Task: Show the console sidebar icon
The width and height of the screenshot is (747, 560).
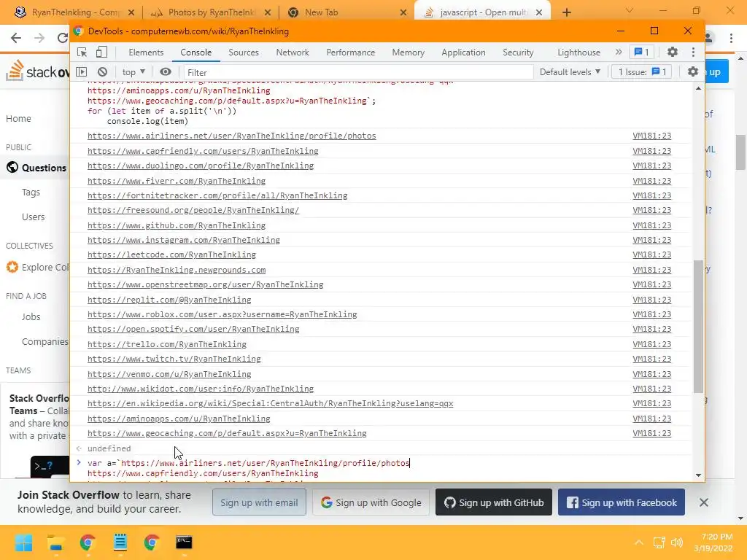Action: (x=82, y=72)
